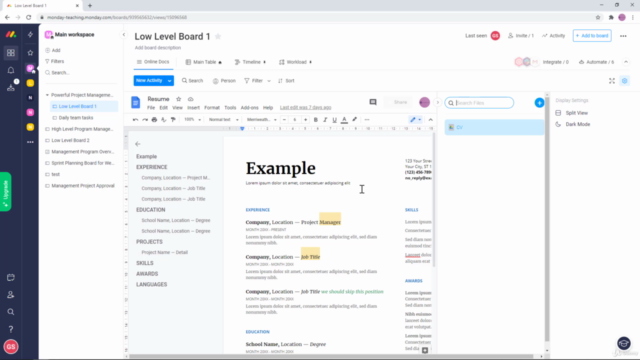Close the document outline with back arrow

point(138,144)
